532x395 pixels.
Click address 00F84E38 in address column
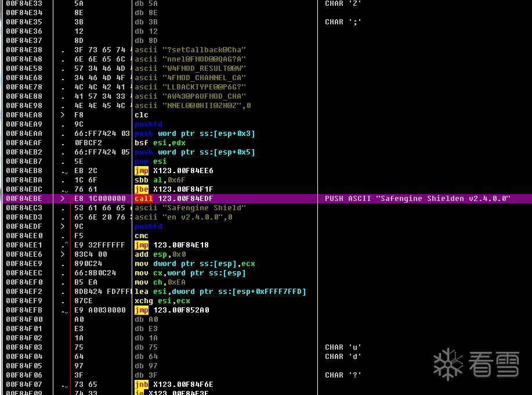point(24,49)
